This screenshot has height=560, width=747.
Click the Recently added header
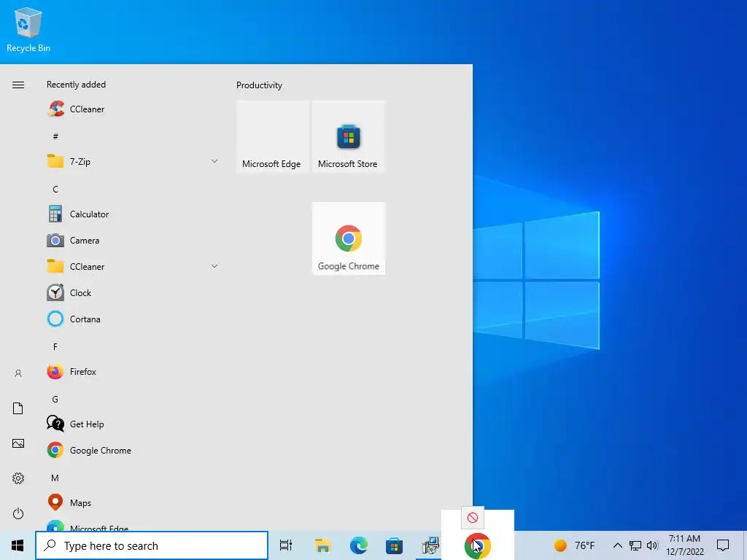coord(76,85)
